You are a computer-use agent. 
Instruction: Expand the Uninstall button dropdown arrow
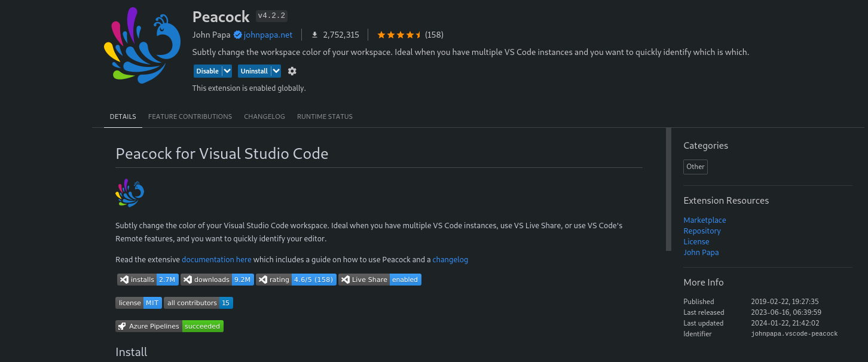[x=276, y=71]
